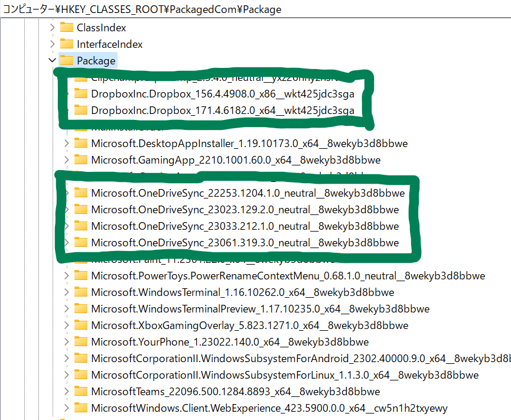Click the InterfaceIndex folder icon
511x420 pixels.
coord(67,44)
